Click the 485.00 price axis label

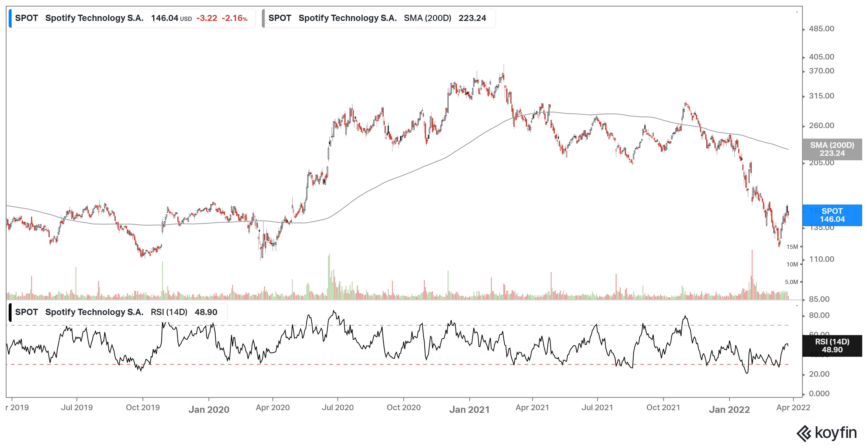click(821, 29)
